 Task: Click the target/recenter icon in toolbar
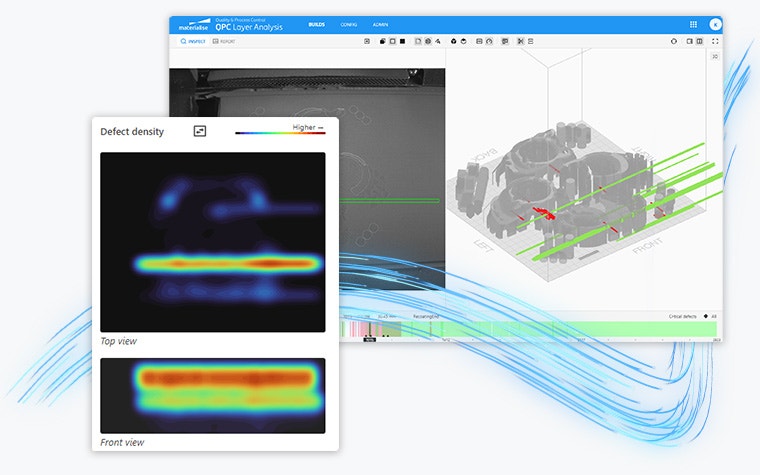(674, 41)
